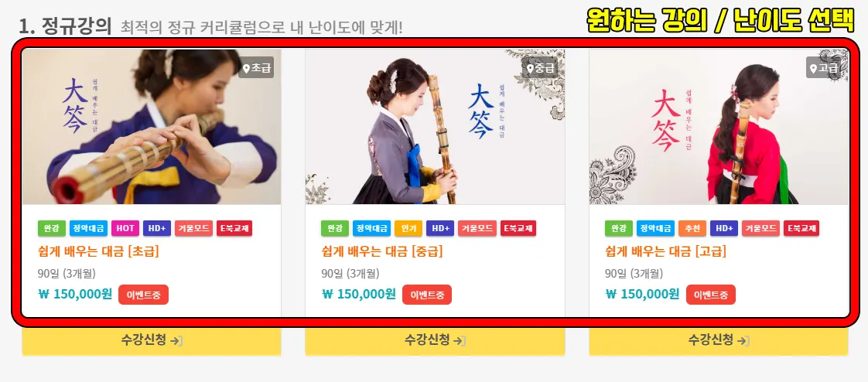Click the 중급 level badge on second thumbnail
The image size is (868, 382).
tap(540, 67)
